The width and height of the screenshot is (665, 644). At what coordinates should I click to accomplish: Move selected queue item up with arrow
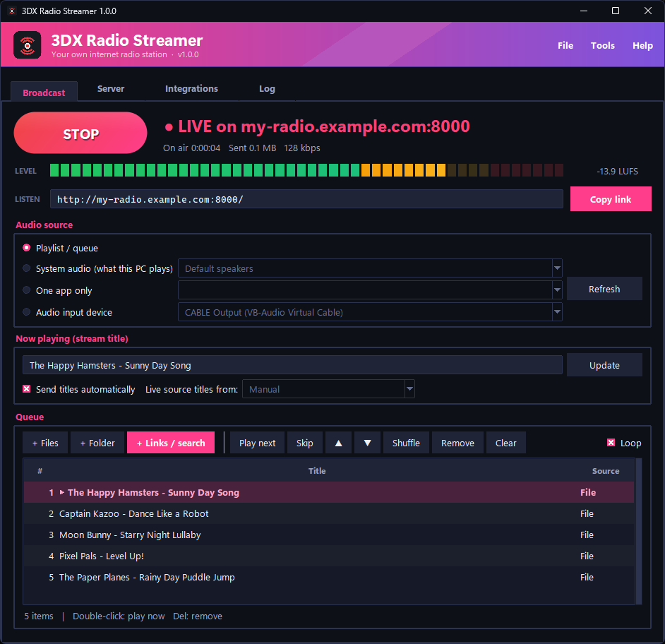338,443
